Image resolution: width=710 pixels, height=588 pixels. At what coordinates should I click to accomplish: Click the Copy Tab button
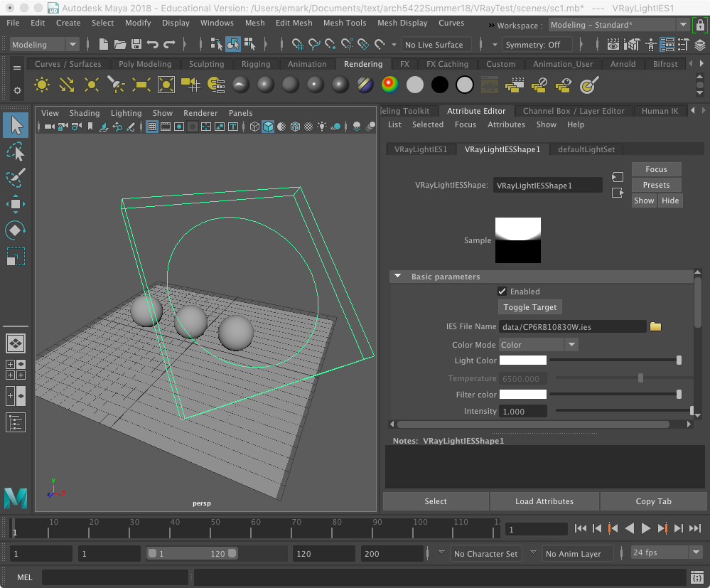tap(653, 501)
